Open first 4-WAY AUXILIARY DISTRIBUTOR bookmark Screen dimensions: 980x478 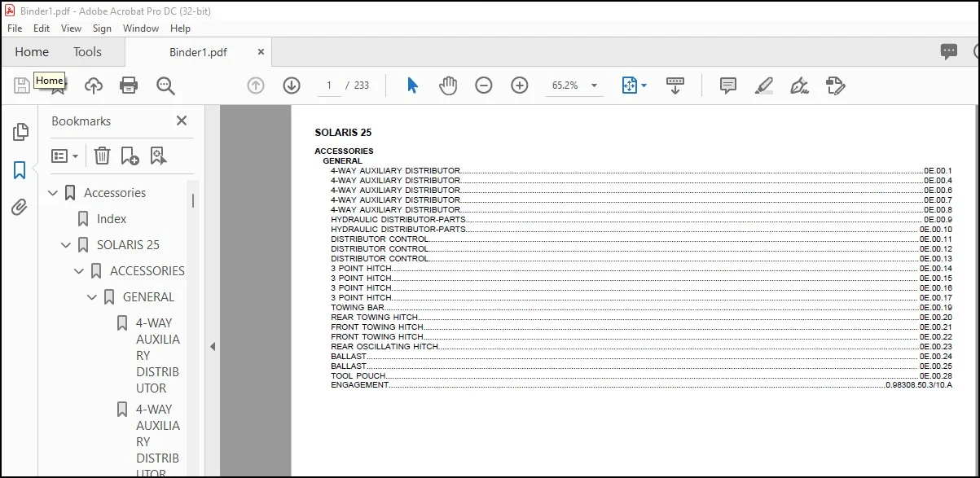tap(158, 356)
